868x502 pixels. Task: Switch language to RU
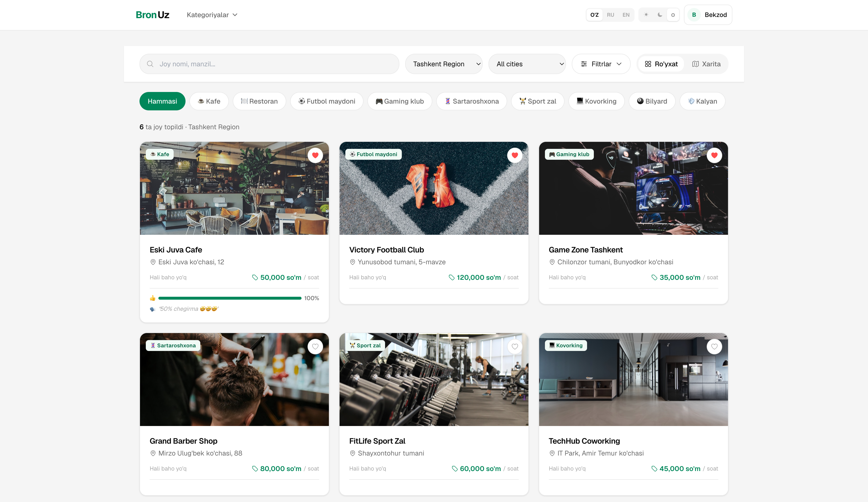610,15
